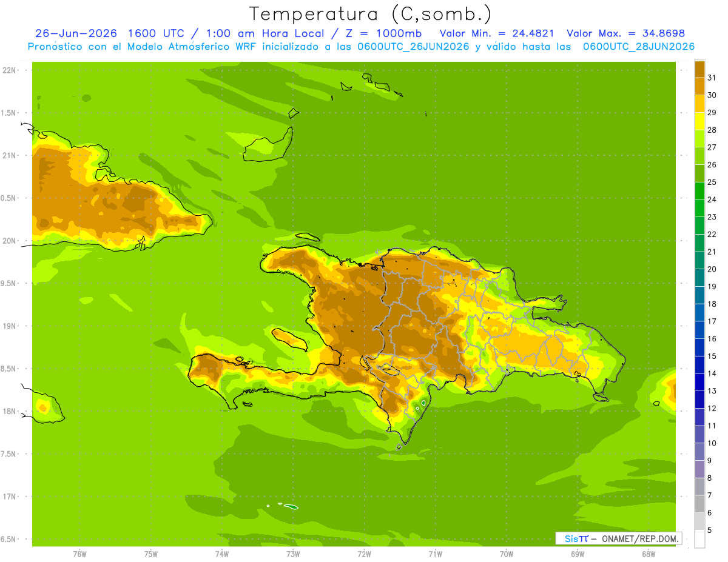The width and height of the screenshot is (728, 562).
Task: Click the gray legend band between 6 and 7
Action: (699, 504)
